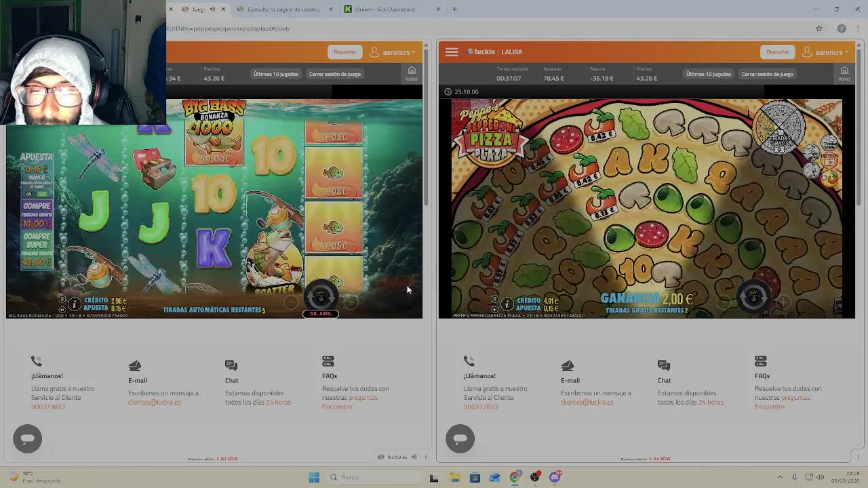The width and height of the screenshot is (868, 488).
Task: Click 24 horas link in right window
Action: tap(711, 402)
